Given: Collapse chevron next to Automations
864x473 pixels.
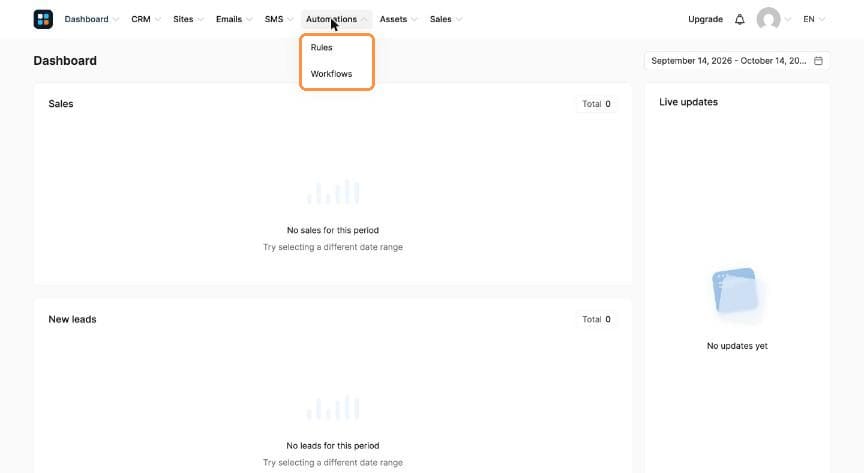Looking at the screenshot, I should click(x=364, y=19).
